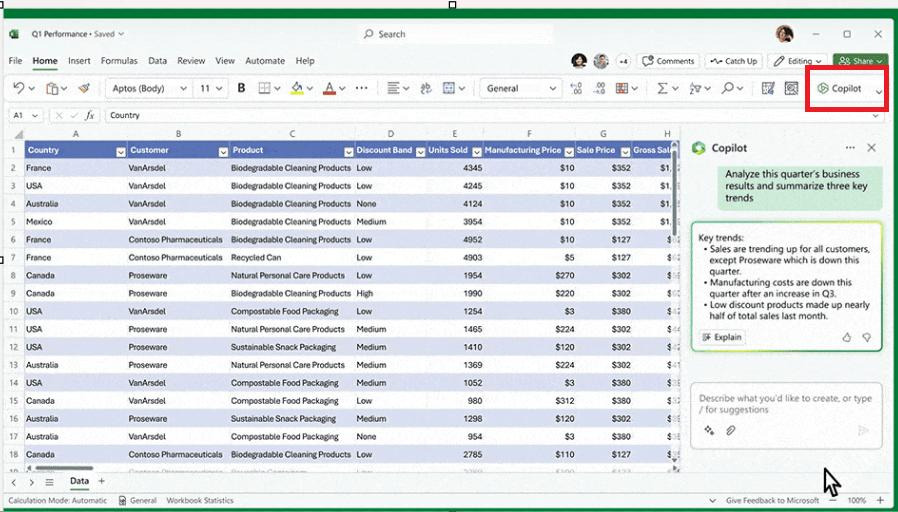
Task: Open the Units Sold filter dropdown
Action: click(x=476, y=152)
